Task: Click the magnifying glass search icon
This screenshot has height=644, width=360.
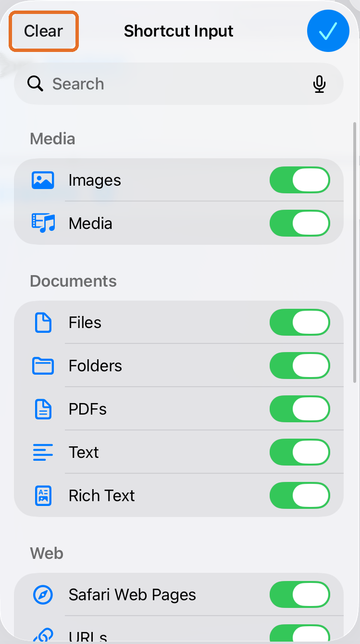Action: coord(35,84)
